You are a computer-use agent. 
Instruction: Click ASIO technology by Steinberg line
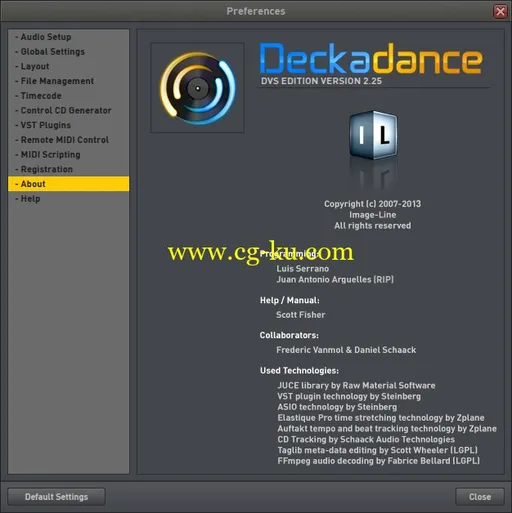click(337, 407)
